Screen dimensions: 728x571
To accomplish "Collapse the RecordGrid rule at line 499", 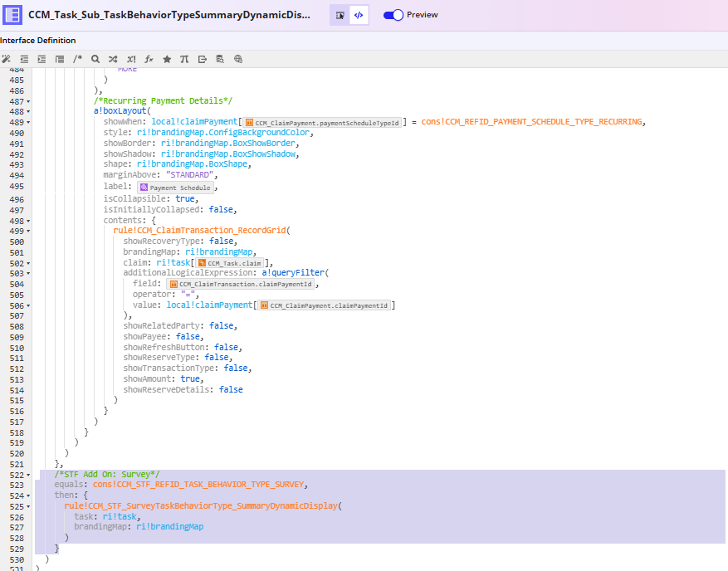I will click(x=28, y=232).
